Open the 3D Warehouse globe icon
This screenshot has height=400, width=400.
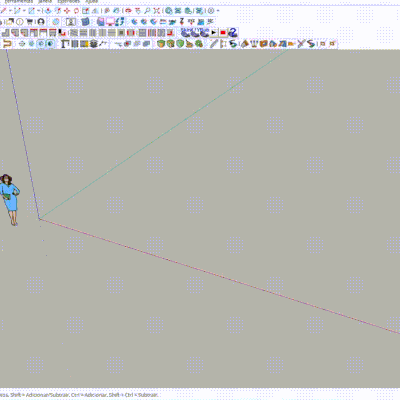(x=169, y=11)
